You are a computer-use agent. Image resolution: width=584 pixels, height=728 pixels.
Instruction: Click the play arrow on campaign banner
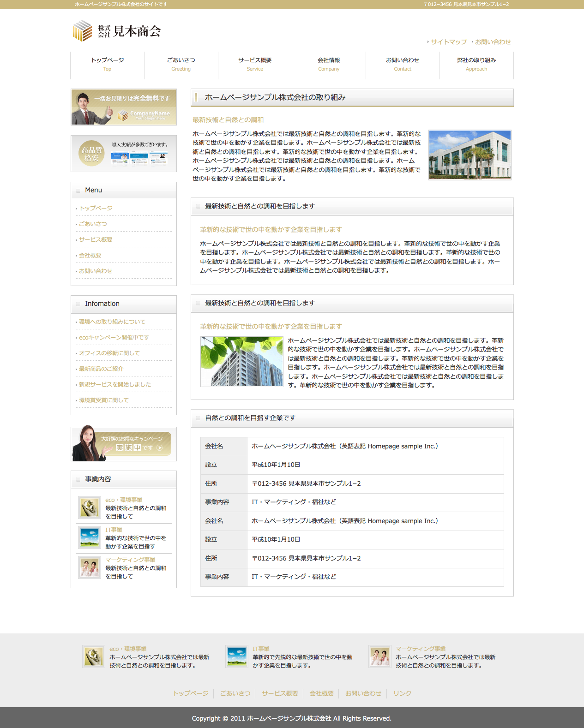pos(160,448)
